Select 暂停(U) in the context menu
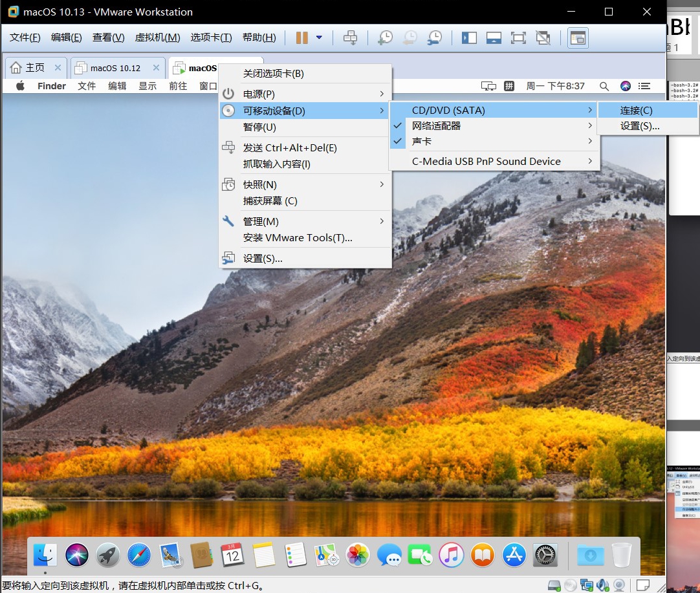700x593 pixels. [x=305, y=127]
